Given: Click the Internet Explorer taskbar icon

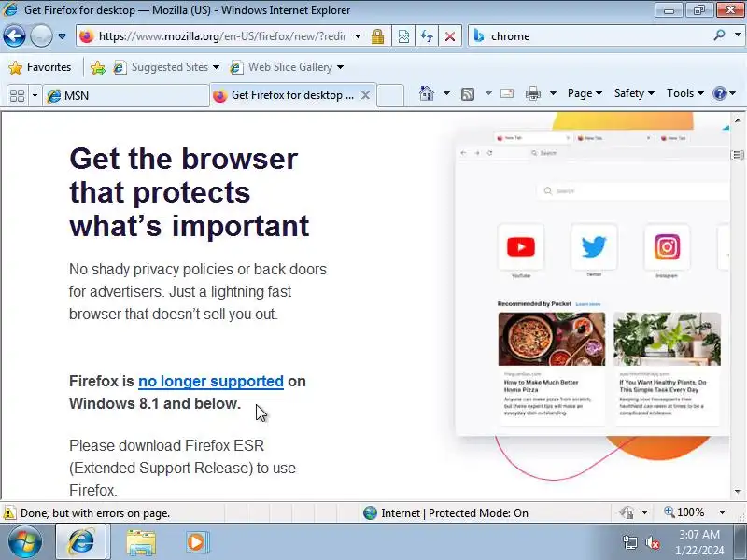Looking at the screenshot, I should click(82, 542).
